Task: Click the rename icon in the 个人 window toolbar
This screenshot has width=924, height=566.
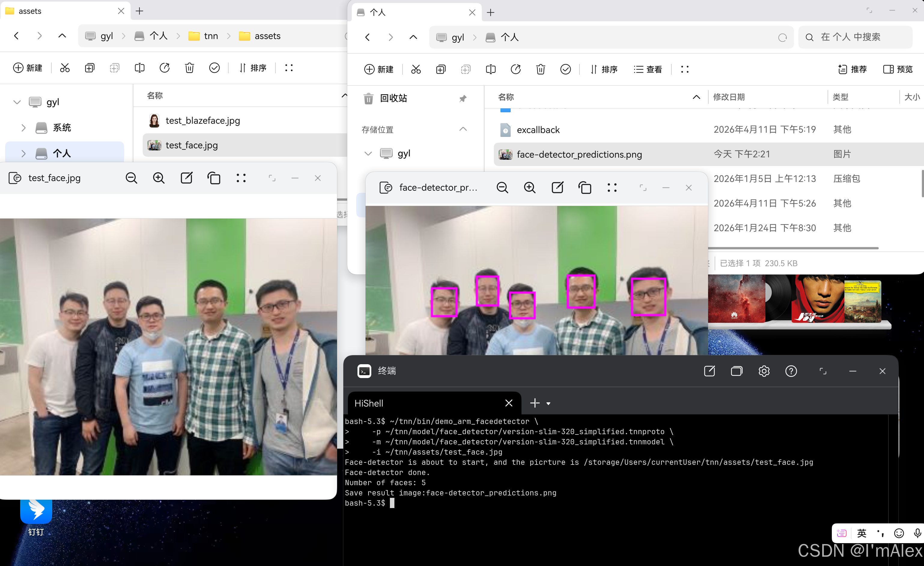Action: [491, 69]
